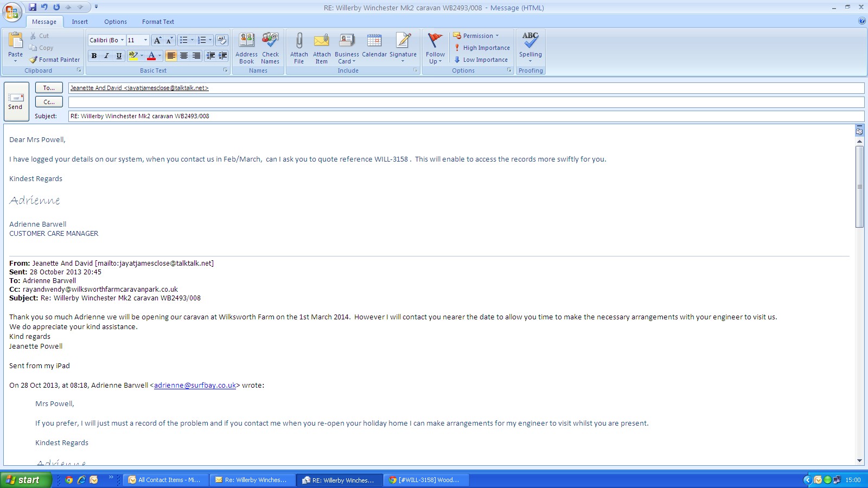Launch Internet Explorer from quick launch

(x=81, y=480)
